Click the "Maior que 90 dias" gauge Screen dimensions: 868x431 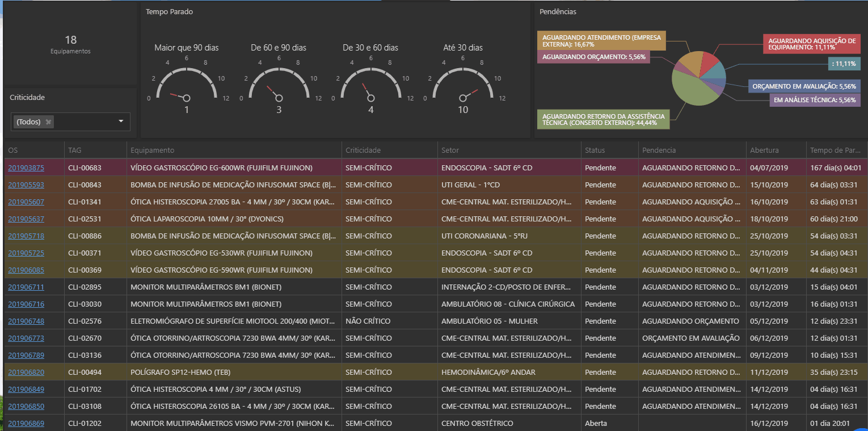[186, 77]
